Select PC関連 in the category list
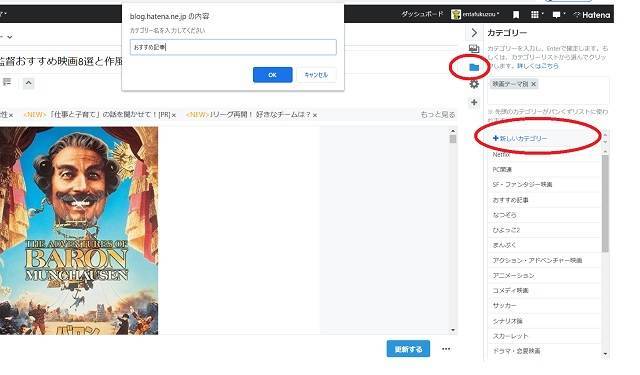The image size is (640, 375). coord(545,169)
